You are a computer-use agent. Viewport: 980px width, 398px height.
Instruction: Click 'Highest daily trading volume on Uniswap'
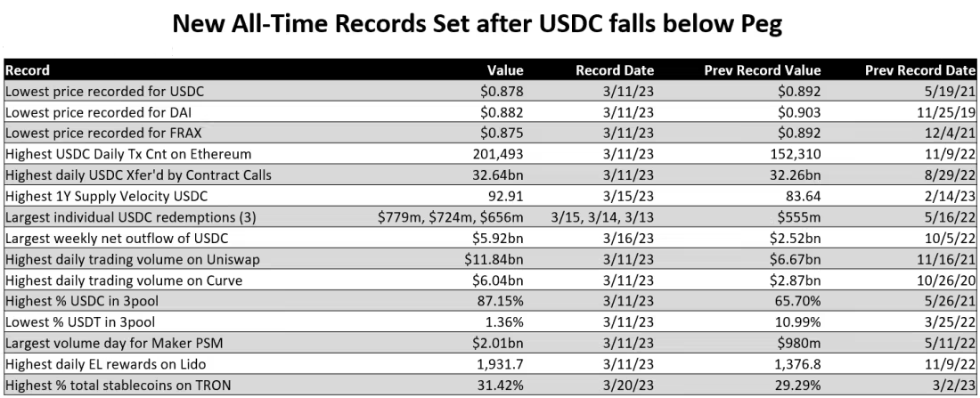click(132, 259)
